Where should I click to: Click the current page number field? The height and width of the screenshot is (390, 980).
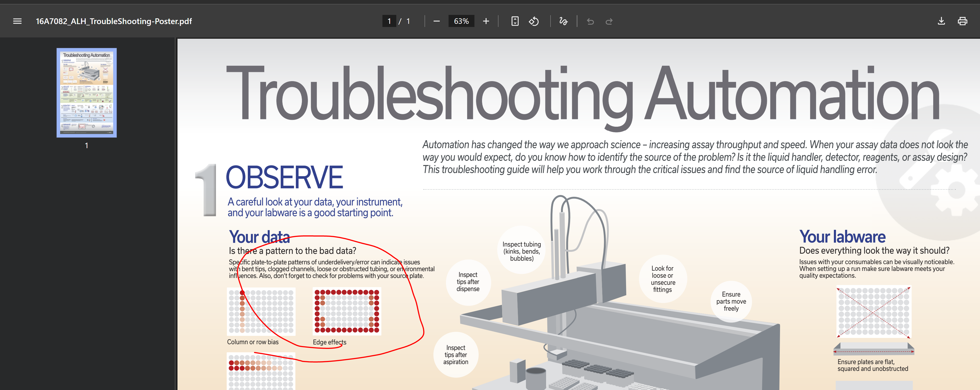pos(389,21)
